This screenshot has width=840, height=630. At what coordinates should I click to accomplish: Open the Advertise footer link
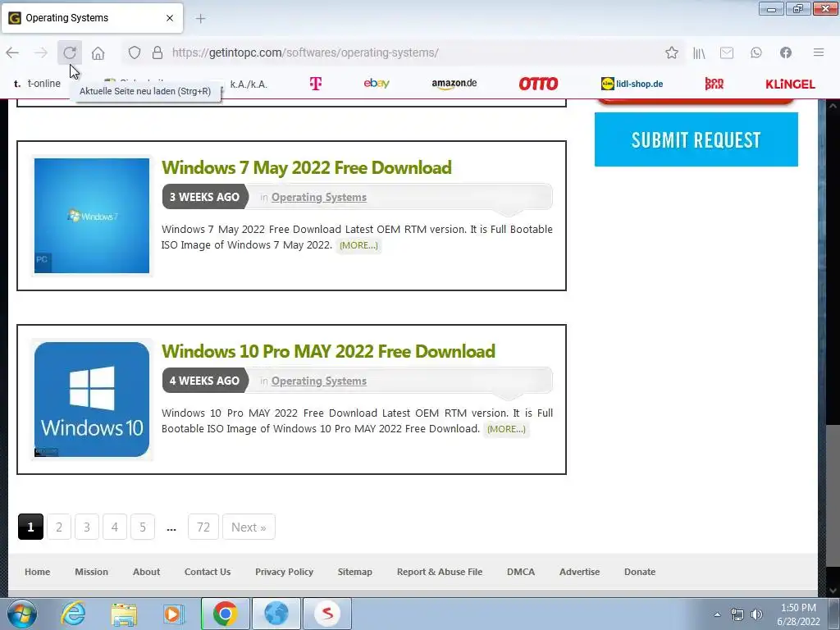580,572
